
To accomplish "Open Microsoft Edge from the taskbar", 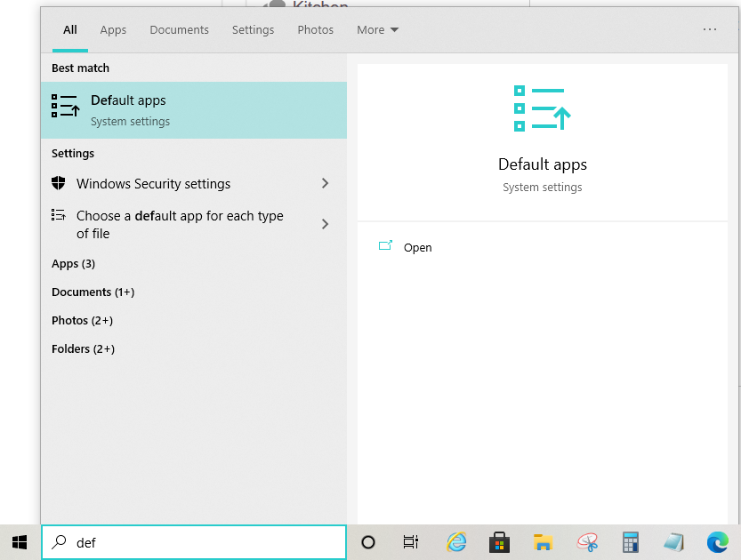I will (717, 542).
